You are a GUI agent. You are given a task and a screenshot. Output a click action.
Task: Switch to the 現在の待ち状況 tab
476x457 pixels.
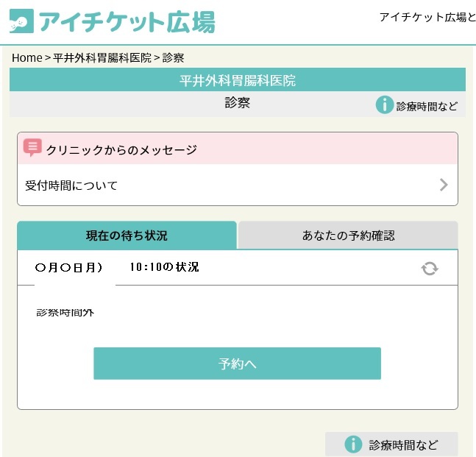[127, 235]
